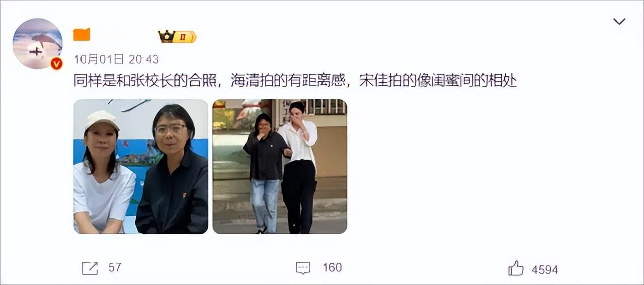
Task: Enlarge the right photo of two people walking
Action: coord(280,167)
